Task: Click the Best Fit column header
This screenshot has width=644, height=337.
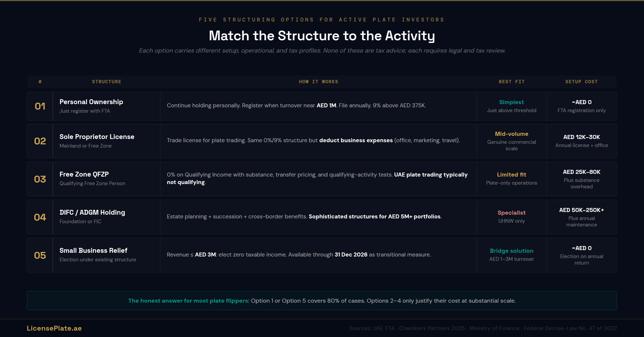Action: [511, 82]
